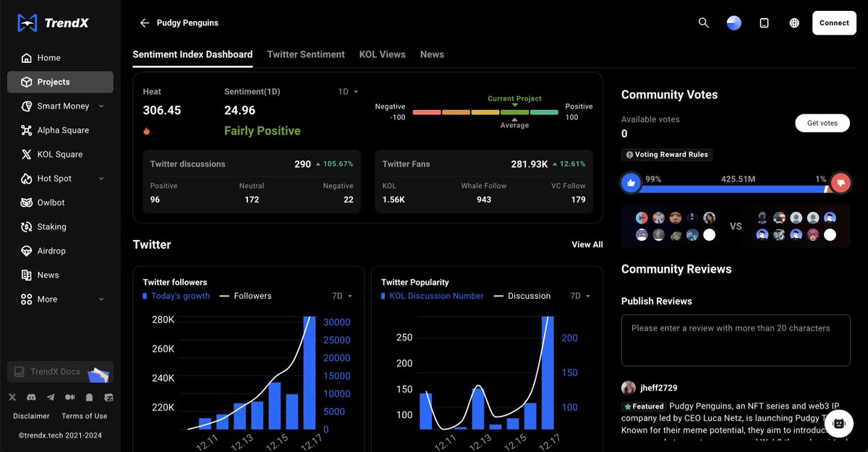Click the Home icon in sidebar
Viewport: 868px width, 452px height.
pyautogui.click(x=27, y=58)
